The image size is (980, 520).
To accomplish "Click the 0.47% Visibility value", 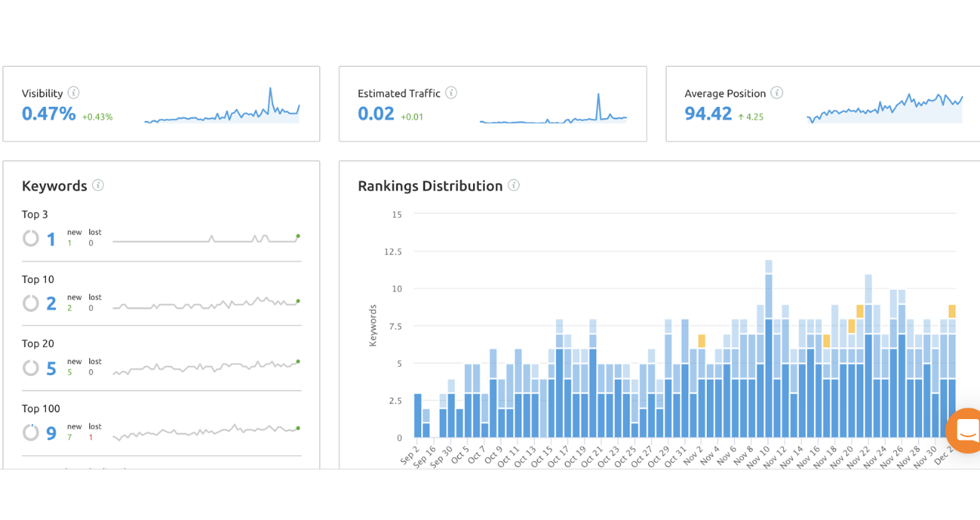I will pyautogui.click(x=48, y=114).
